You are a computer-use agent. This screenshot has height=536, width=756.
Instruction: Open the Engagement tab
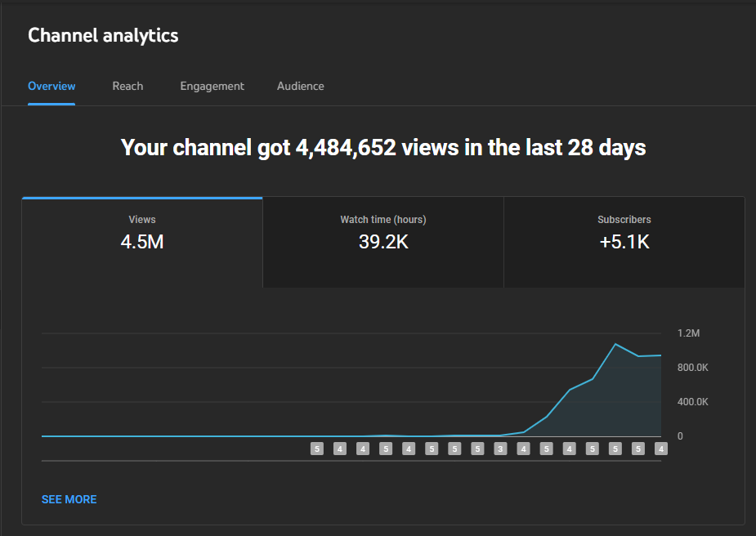click(x=212, y=87)
